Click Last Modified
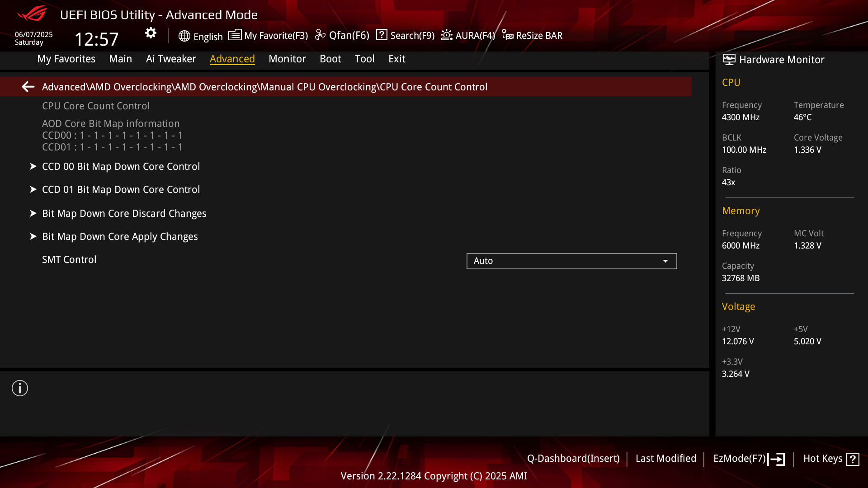The image size is (868, 488). [666, 458]
